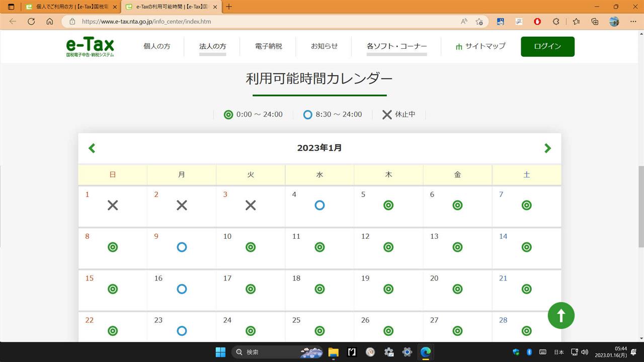Screen dimensions: 644x362
Task: Click the green circle on January 14
Action: [526, 247]
